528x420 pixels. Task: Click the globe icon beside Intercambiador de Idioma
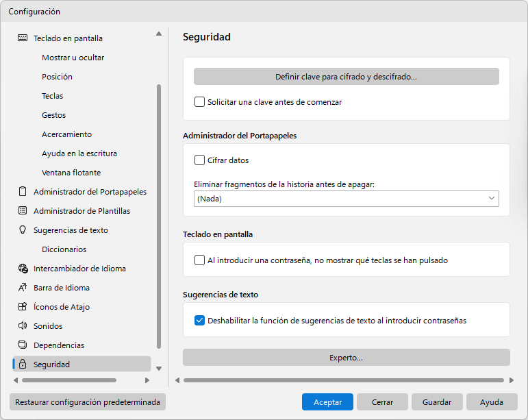(x=23, y=269)
